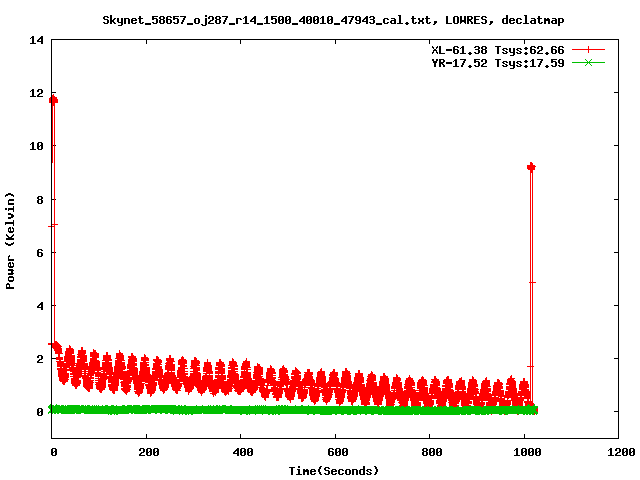
Task: Click the x-axis tick value 800
Action: [x=431, y=452]
